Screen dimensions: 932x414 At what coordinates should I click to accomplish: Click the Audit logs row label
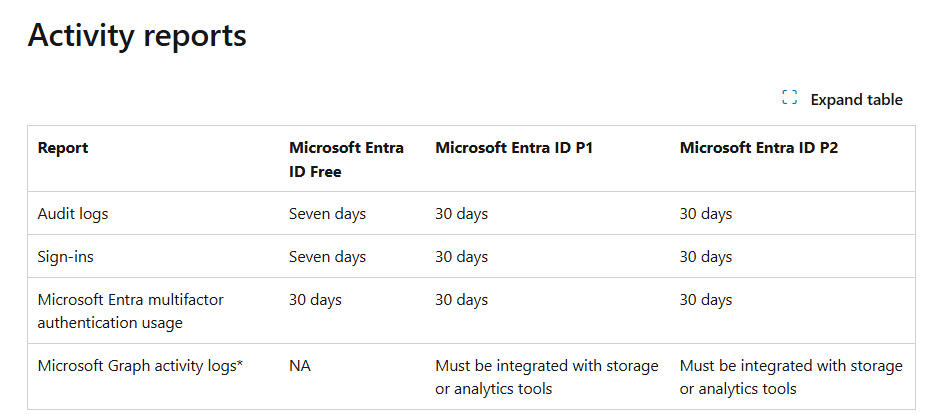tap(73, 214)
